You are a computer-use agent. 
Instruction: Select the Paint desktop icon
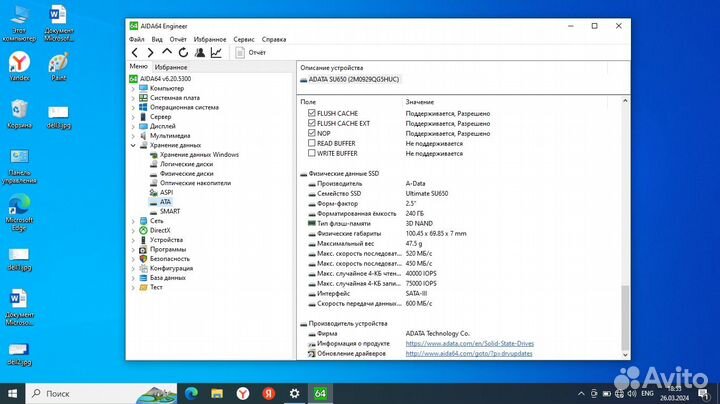point(59,67)
